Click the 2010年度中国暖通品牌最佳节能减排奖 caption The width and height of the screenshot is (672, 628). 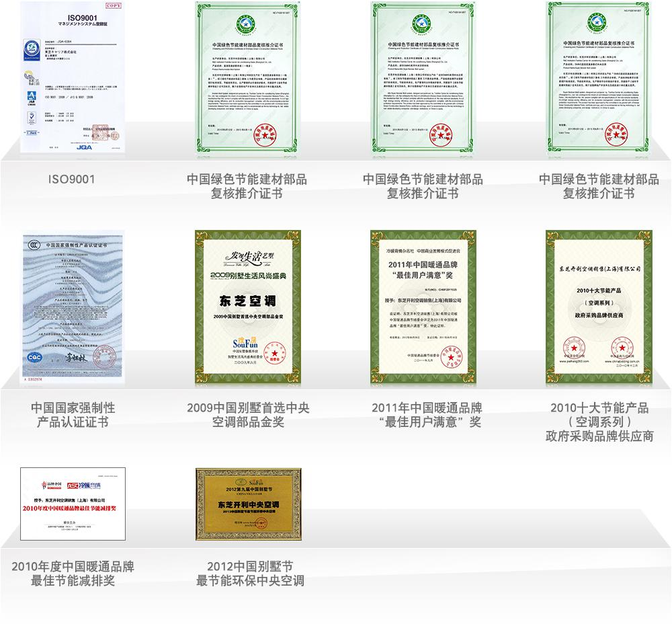point(73,573)
